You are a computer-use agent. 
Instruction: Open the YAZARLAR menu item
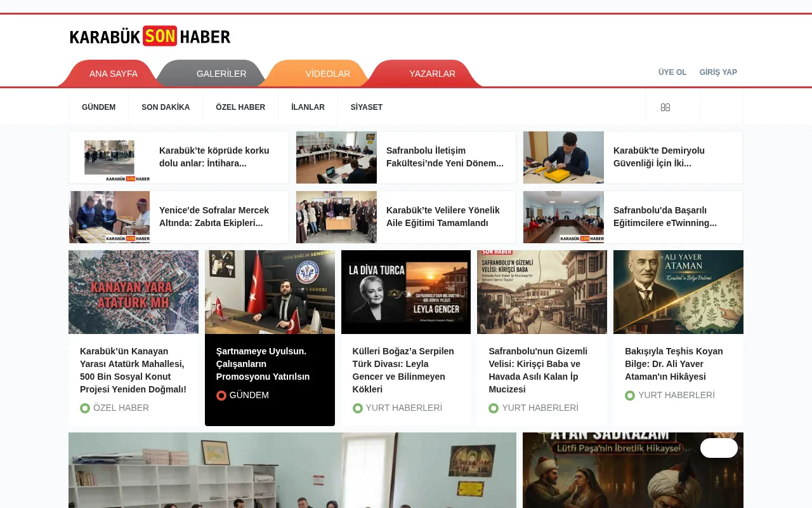coord(432,74)
